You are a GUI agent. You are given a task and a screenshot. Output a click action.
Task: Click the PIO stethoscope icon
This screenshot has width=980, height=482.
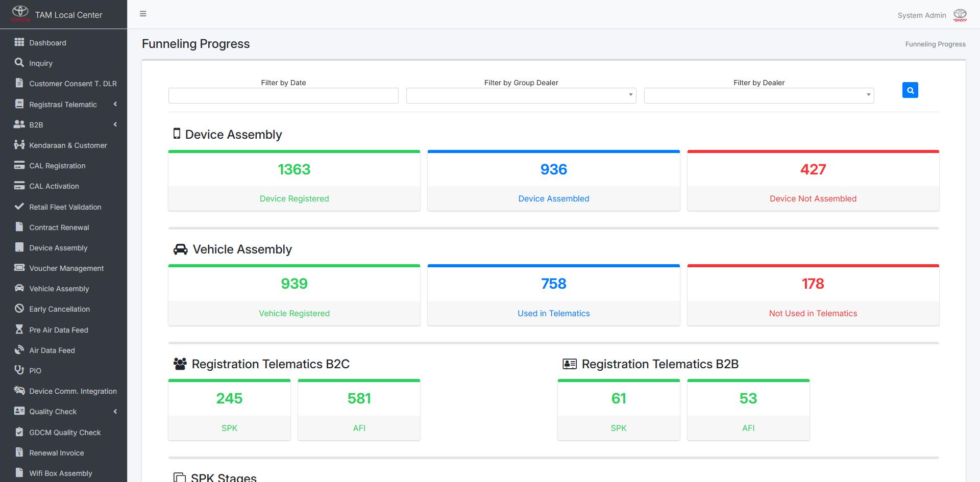coord(19,370)
